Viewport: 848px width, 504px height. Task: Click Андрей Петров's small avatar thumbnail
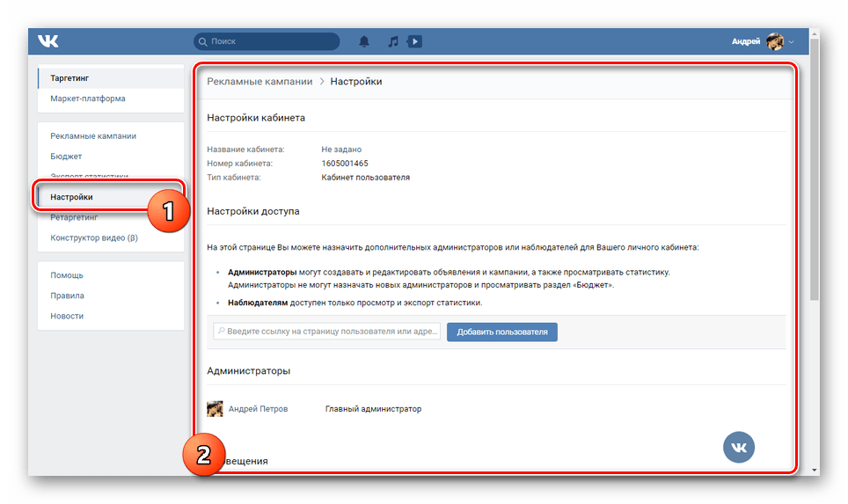215,409
